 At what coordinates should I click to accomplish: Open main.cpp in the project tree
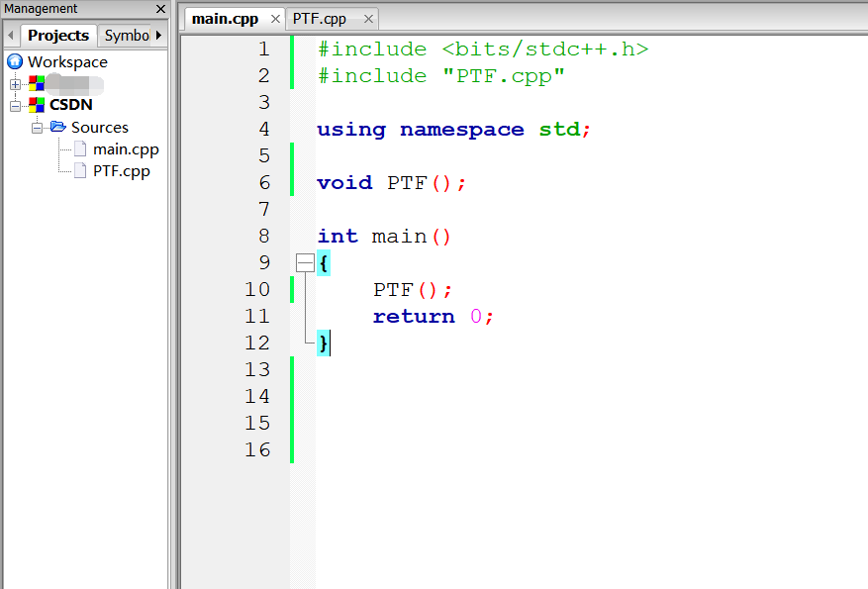pos(126,149)
